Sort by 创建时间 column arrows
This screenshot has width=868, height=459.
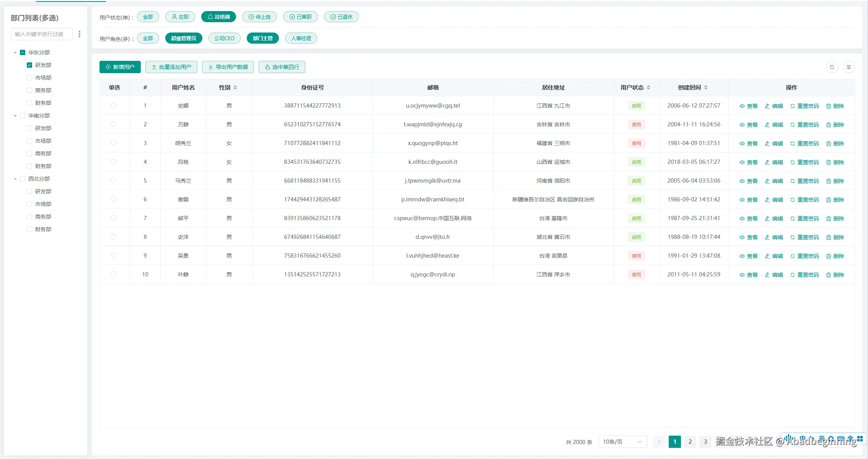706,88
